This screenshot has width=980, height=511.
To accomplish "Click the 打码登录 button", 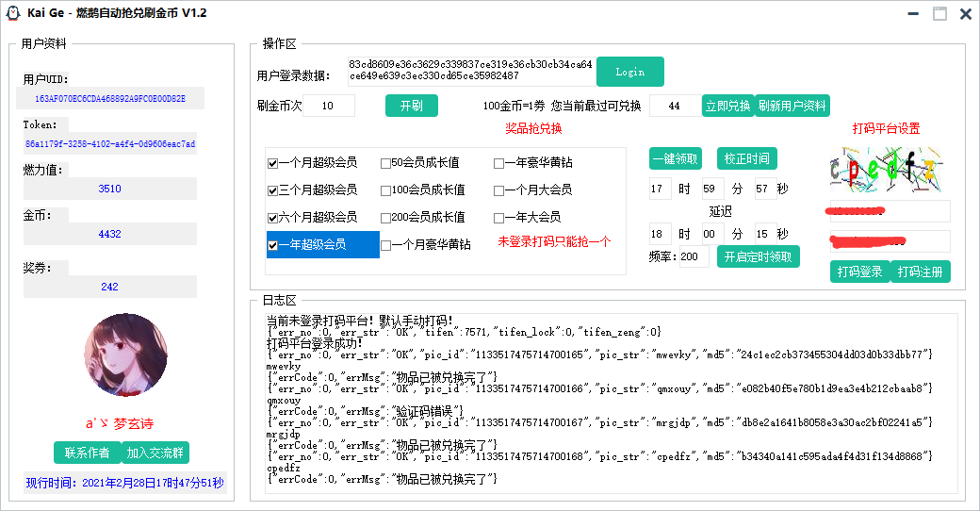I will click(x=858, y=272).
